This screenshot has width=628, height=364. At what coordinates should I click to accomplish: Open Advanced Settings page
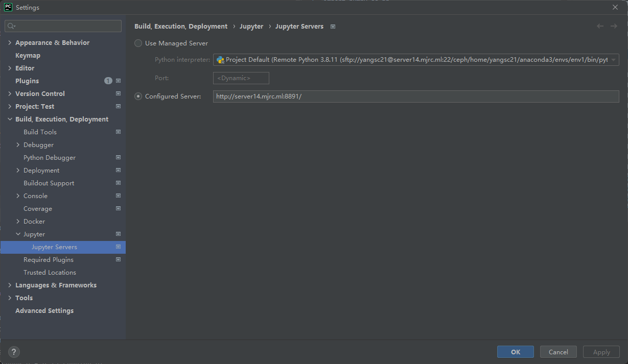click(x=44, y=310)
